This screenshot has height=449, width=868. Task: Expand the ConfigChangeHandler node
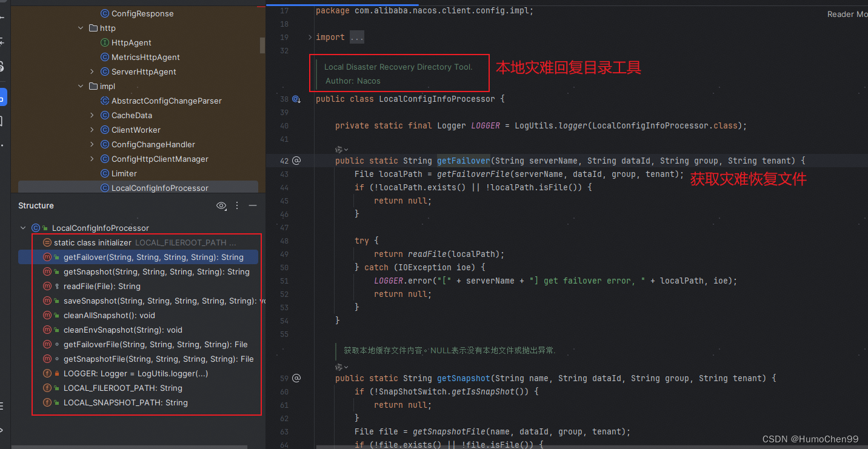92,144
